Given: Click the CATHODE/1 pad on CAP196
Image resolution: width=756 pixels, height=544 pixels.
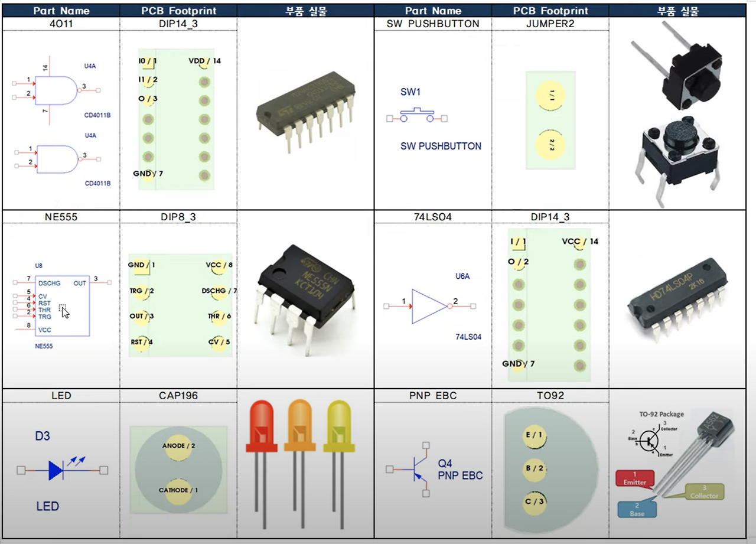Looking at the screenshot, I should tap(179, 491).
